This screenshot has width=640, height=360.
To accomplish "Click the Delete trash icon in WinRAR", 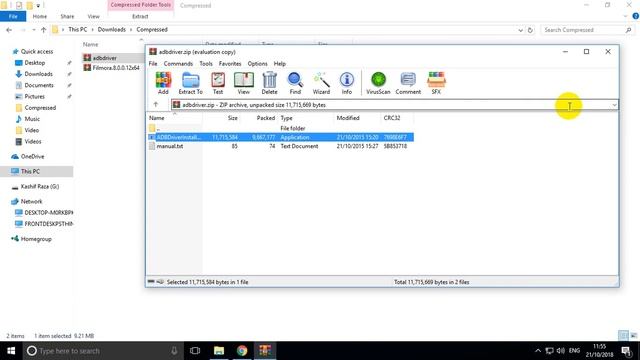I will coord(269,83).
